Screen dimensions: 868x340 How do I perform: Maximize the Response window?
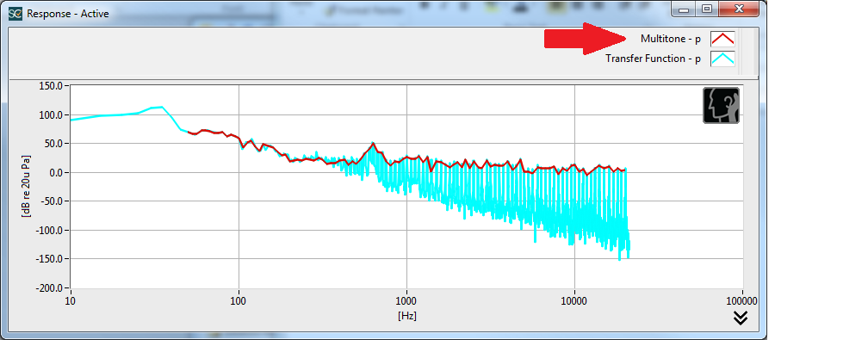tap(706, 9)
